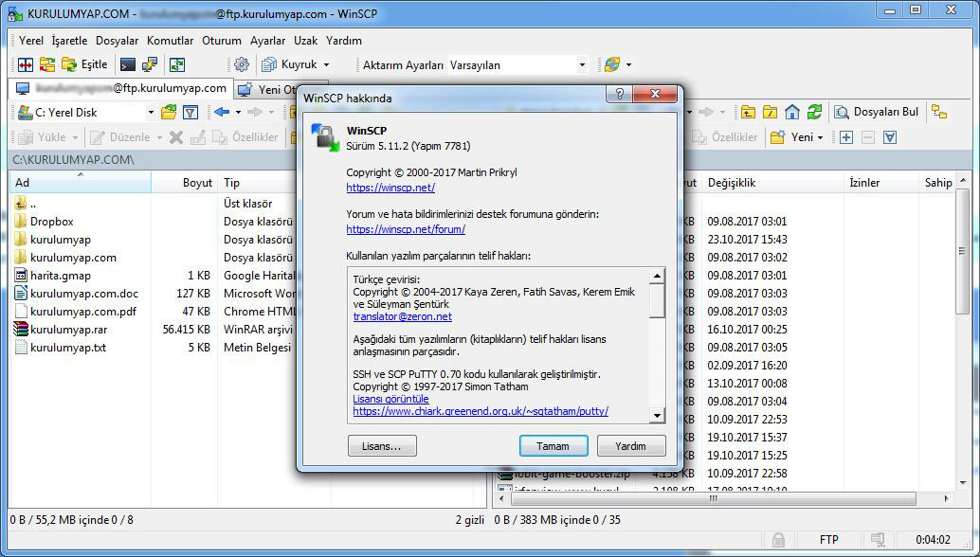Viewport: 980px width, 557px height.
Task: Click the compare directories icon
Action: click(26, 64)
